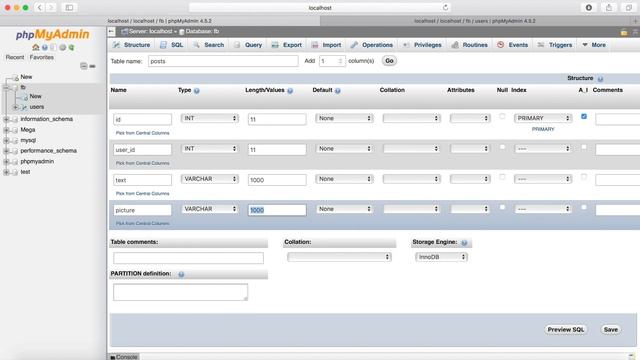
Task: Select phpmyadmin database in tree
Action: pyautogui.click(x=37, y=162)
